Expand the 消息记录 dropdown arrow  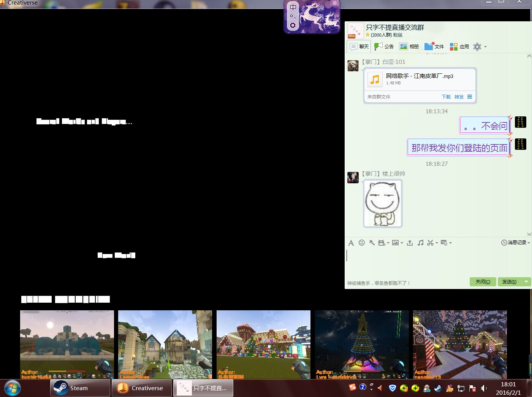coord(529,243)
